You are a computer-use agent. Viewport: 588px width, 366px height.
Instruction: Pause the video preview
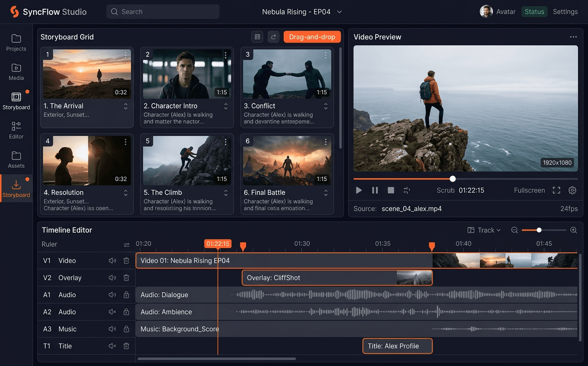(375, 190)
